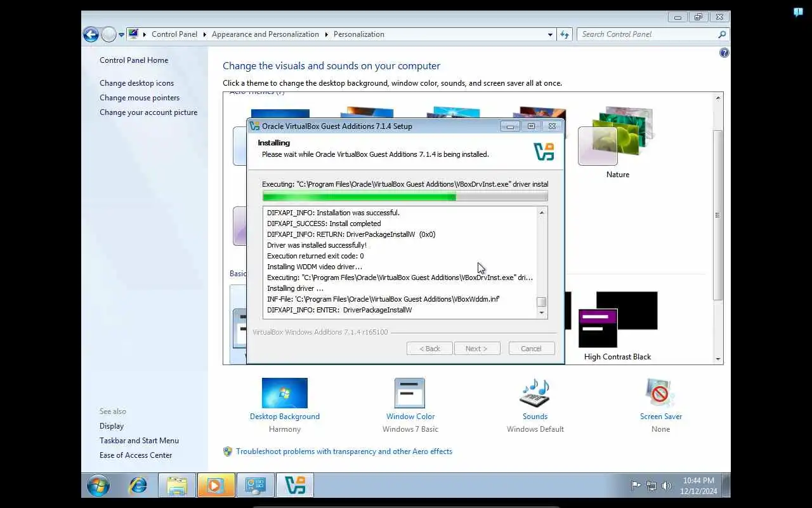The image size is (812, 508).
Task: Open 'Ease of Access Center' link
Action: click(136, 455)
